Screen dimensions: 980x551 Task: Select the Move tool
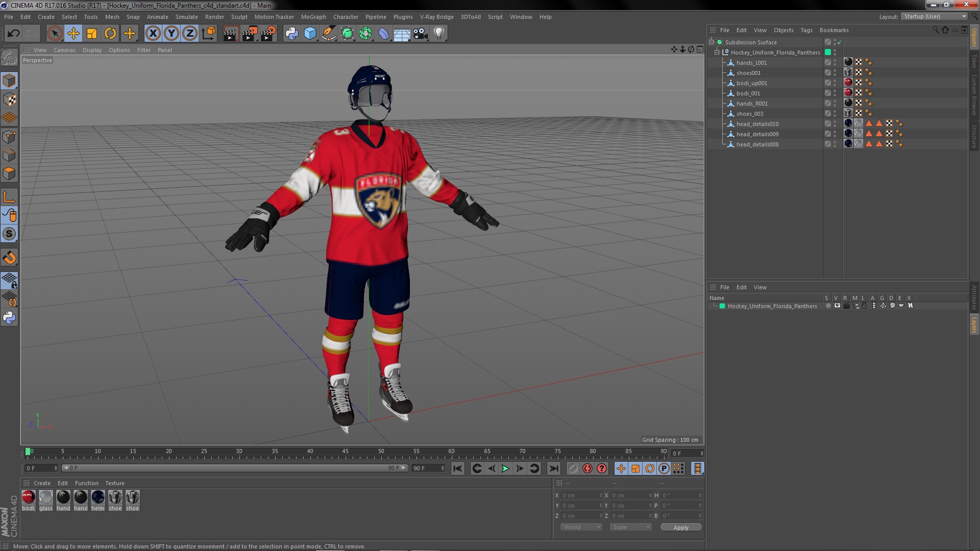click(x=73, y=34)
